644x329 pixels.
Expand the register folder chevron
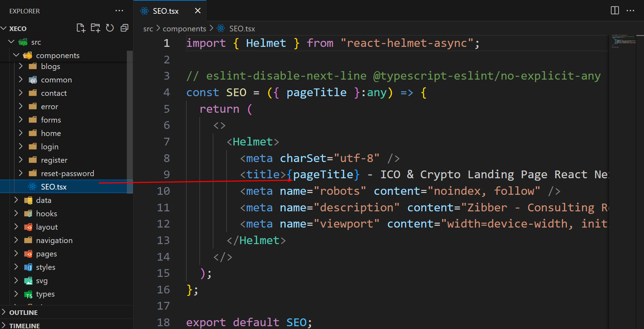pos(21,160)
